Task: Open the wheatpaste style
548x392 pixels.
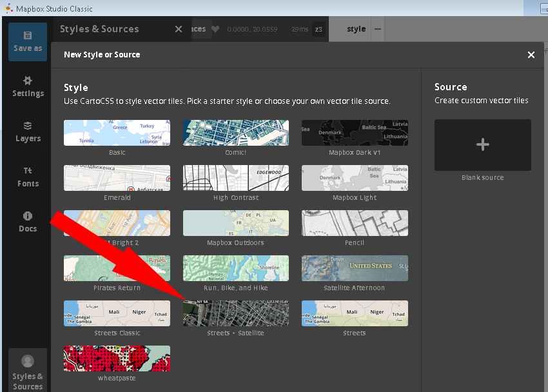Action: (x=117, y=358)
